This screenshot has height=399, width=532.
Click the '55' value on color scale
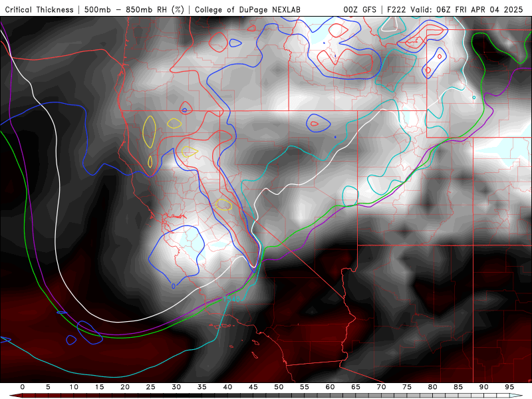[305, 387]
